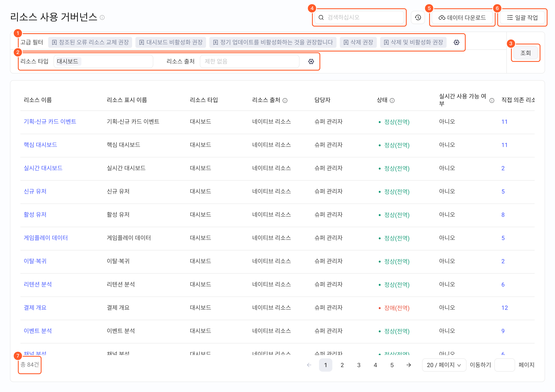Click 슈퍼 관리자 in 신규 유저 row

329,191
